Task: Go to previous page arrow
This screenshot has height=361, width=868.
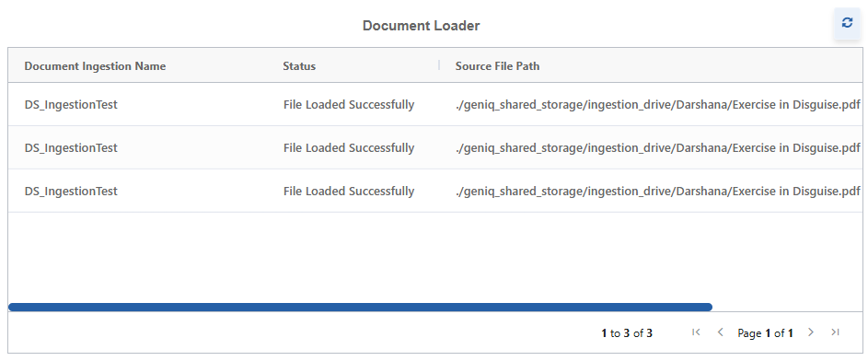Action: click(721, 332)
